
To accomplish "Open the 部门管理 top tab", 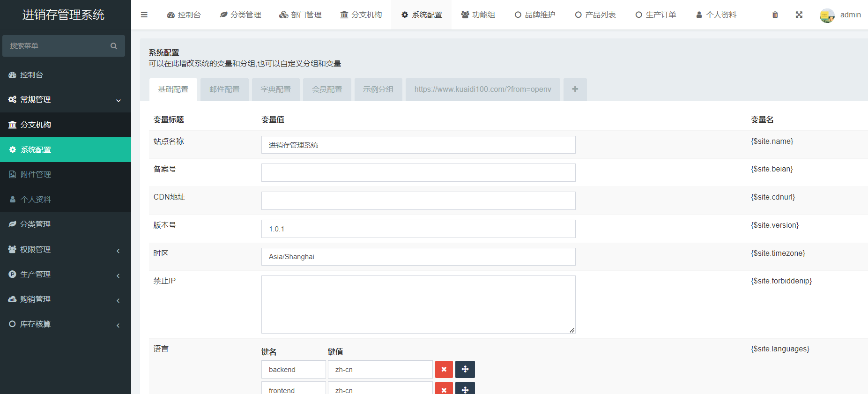I will [300, 15].
